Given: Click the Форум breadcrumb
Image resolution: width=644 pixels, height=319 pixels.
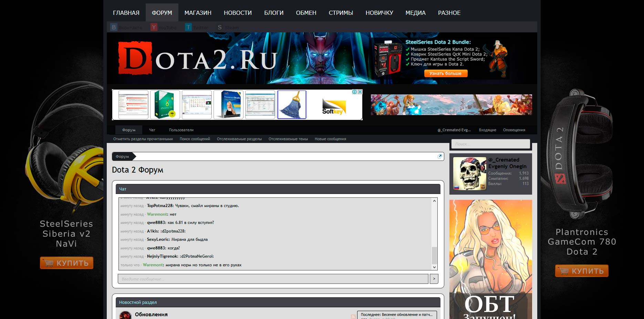Looking at the screenshot, I should (123, 156).
